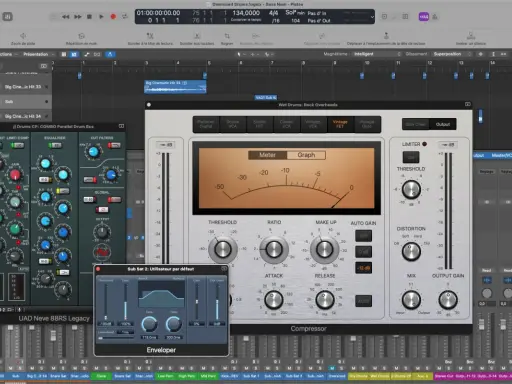
Task: Click the compressor Release knob
Action: (x=325, y=299)
